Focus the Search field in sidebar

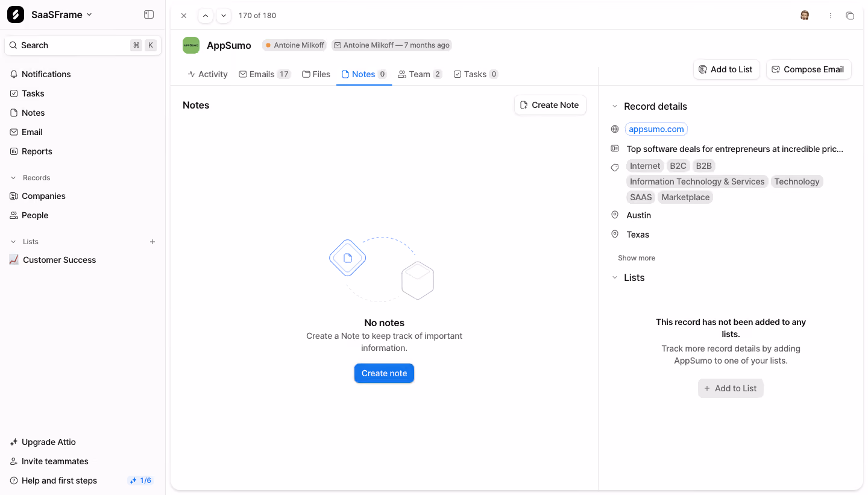click(x=83, y=45)
